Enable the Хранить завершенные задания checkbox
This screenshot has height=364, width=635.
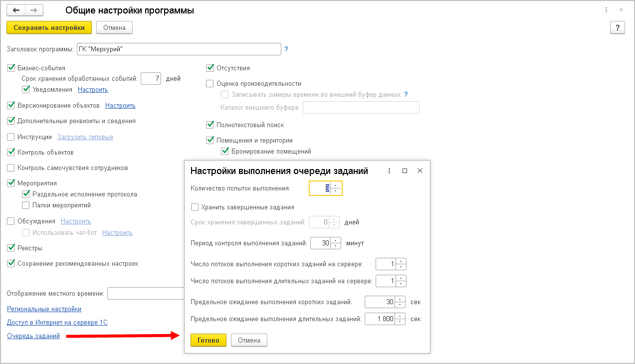click(x=195, y=207)
